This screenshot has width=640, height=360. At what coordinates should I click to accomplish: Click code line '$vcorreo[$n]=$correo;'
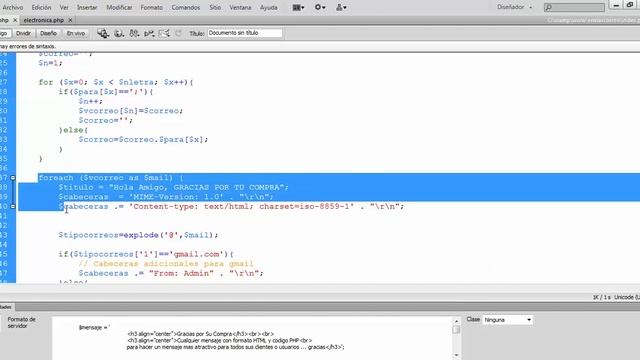pyautogui.click(x=131, y=111)
